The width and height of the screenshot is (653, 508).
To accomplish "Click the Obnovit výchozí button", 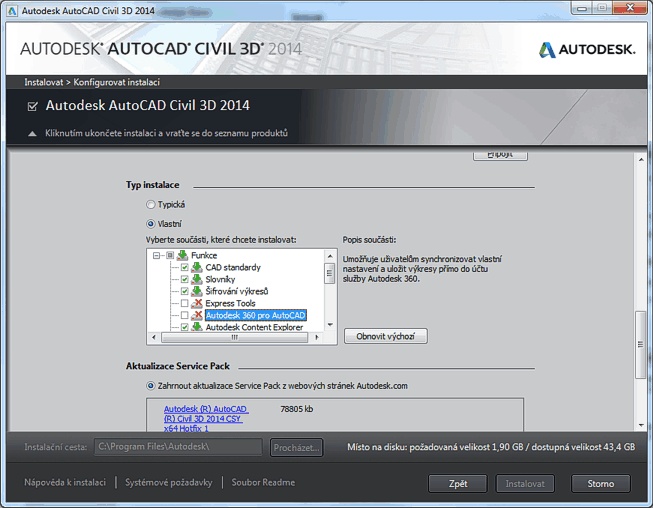I will (386, 336).
